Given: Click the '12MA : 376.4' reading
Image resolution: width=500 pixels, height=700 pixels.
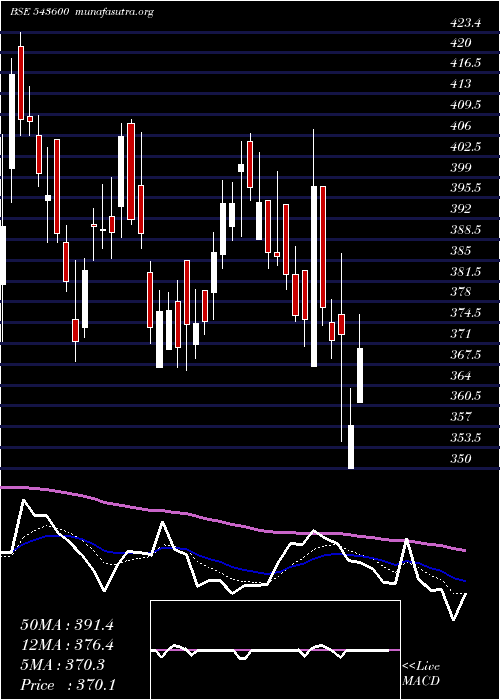Looking at the screenshot, I should tap(67, 645).
